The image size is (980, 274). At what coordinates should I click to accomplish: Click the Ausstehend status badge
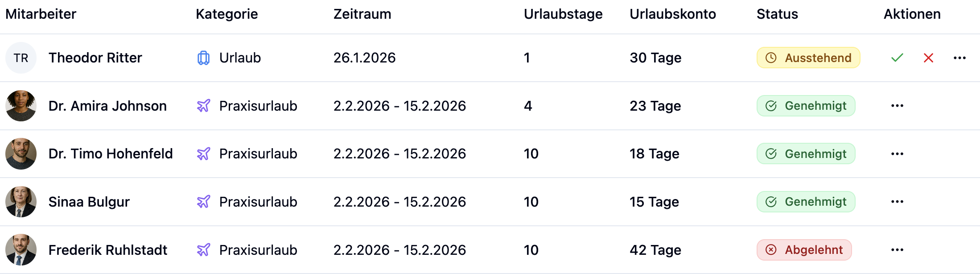[808, 58]
